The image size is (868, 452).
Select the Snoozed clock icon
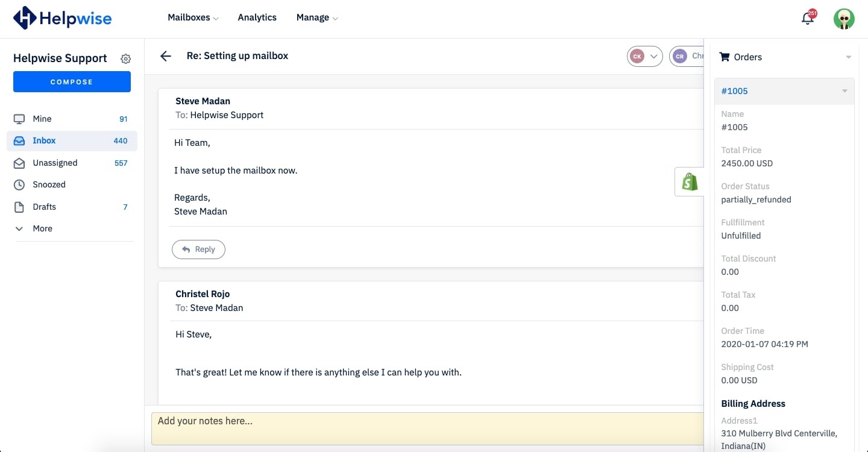(x=19, y=184)
